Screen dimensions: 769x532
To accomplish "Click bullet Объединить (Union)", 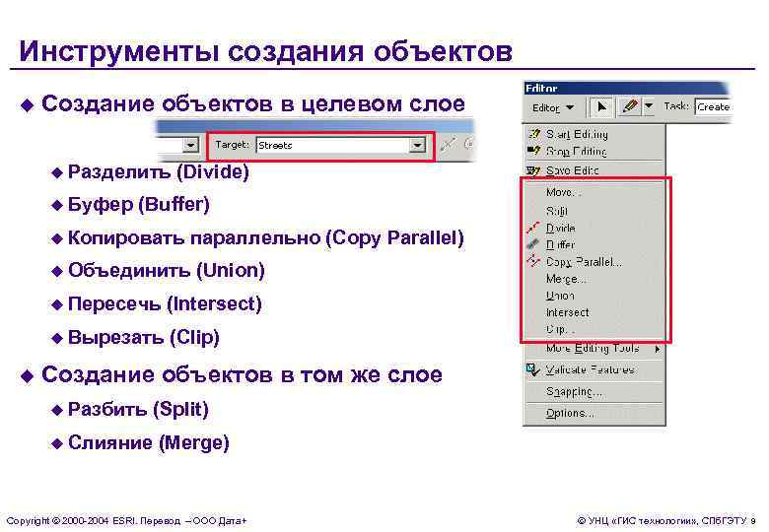I will pos(167,270).
